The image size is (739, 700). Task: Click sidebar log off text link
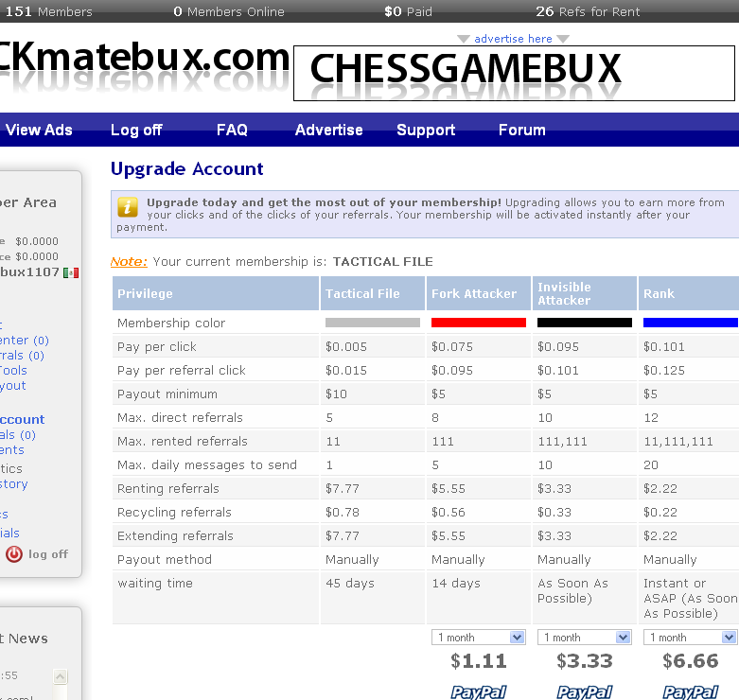coord(48,554)
